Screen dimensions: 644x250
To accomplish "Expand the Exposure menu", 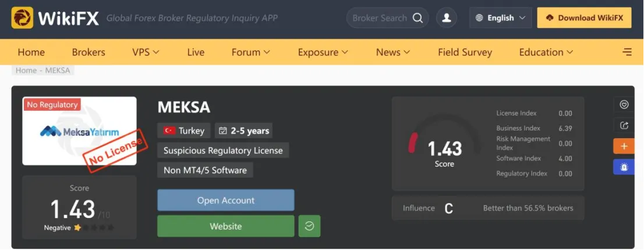I will tap(323, 52).
